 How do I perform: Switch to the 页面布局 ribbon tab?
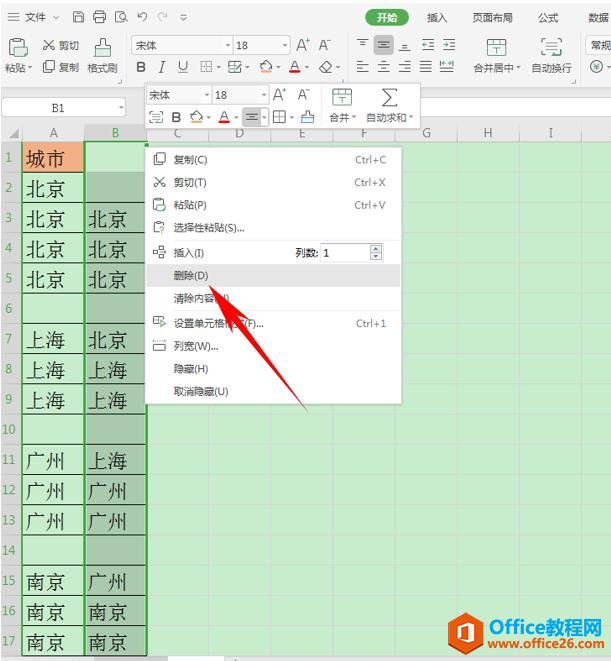(493, 17)
